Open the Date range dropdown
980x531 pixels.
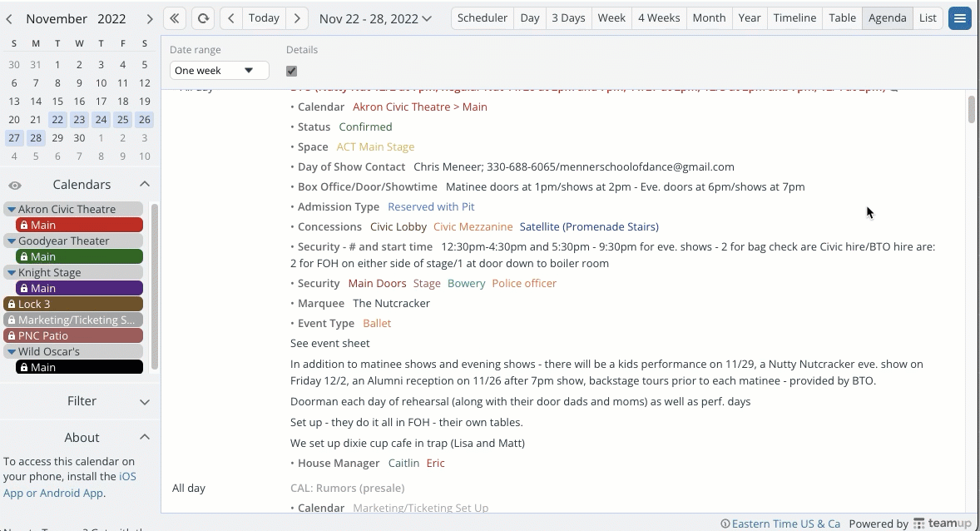[220, 71]
